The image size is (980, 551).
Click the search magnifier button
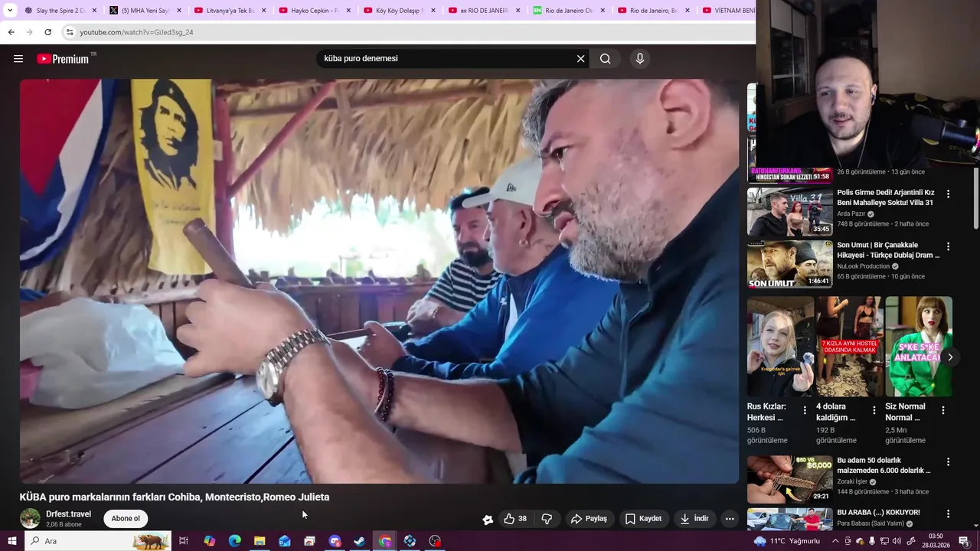pos(605,59)
